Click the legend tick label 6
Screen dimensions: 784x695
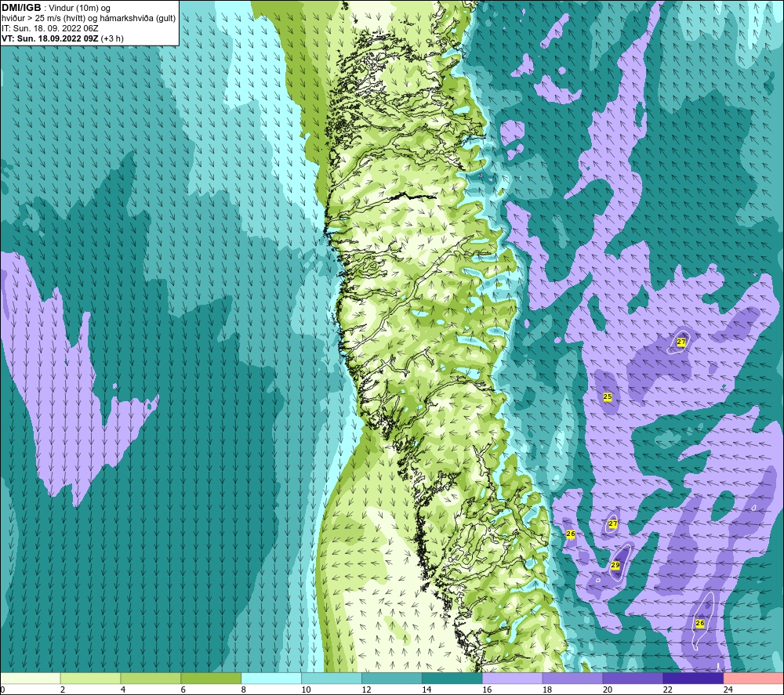pyautogui.click(x=183, y=690)
